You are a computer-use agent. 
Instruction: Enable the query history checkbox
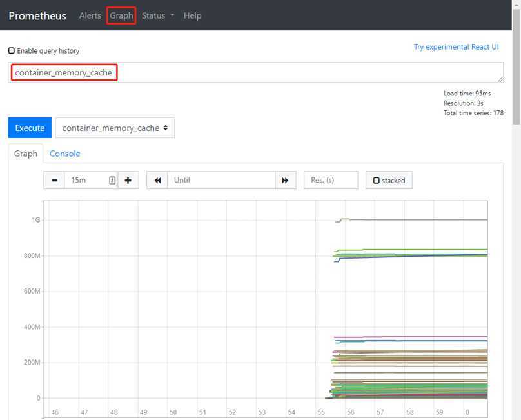[12, 50]
